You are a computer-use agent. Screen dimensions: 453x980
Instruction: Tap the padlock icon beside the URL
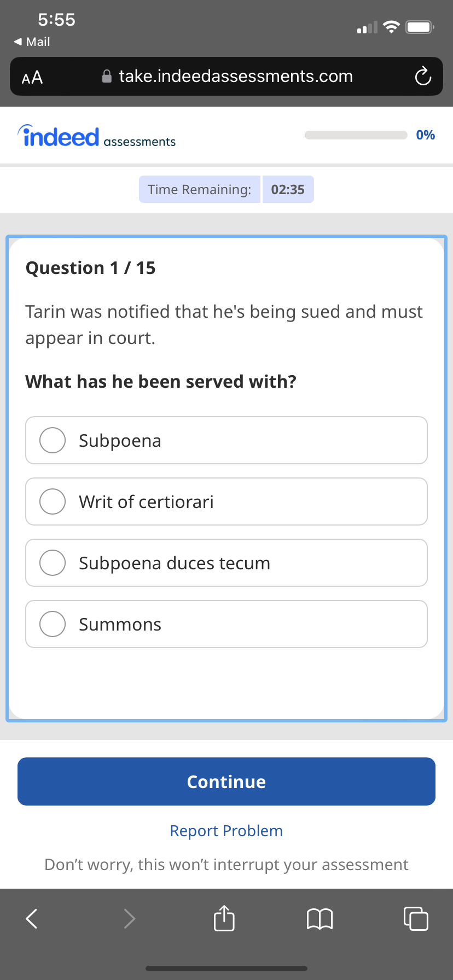[107, 76]
